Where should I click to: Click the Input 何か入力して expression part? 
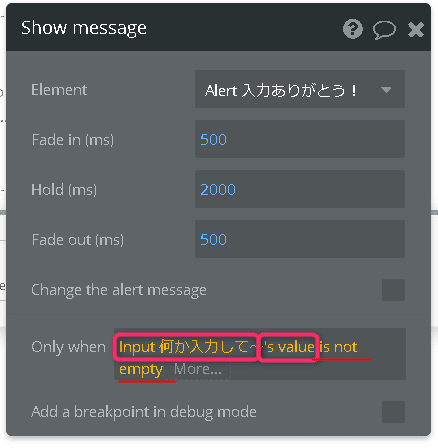pyautogui.click(x=186, y=347)
